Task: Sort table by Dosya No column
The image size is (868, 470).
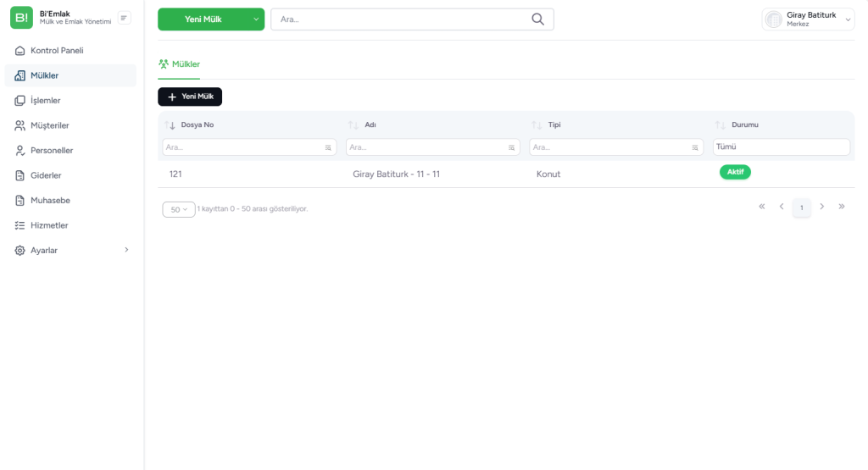Action: (170, 125)
